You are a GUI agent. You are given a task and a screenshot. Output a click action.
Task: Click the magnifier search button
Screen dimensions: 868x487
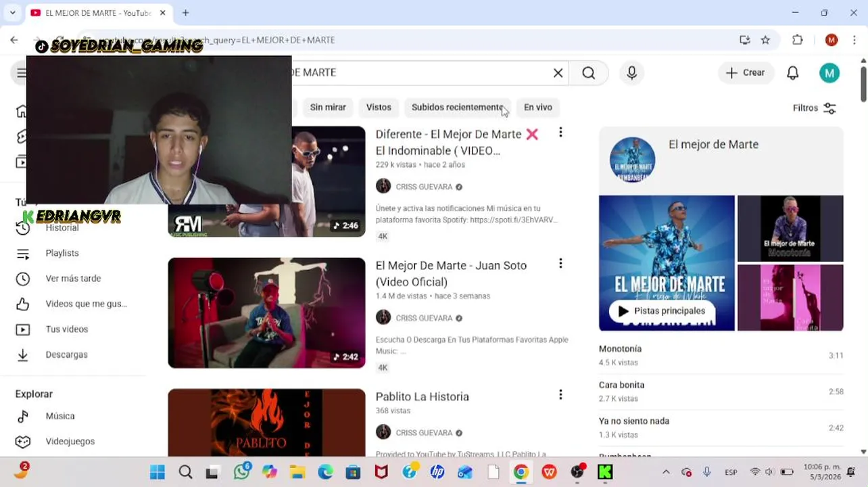589,73
